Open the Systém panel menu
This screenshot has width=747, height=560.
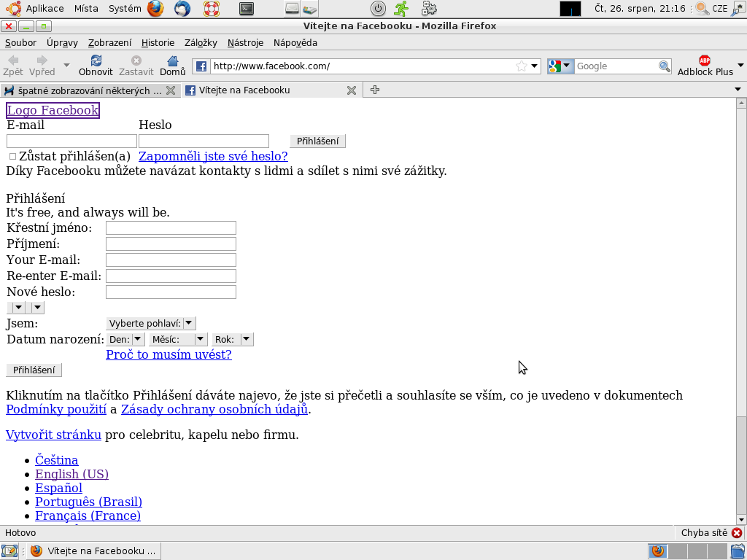pyautogui.click(x=125, y=9)
